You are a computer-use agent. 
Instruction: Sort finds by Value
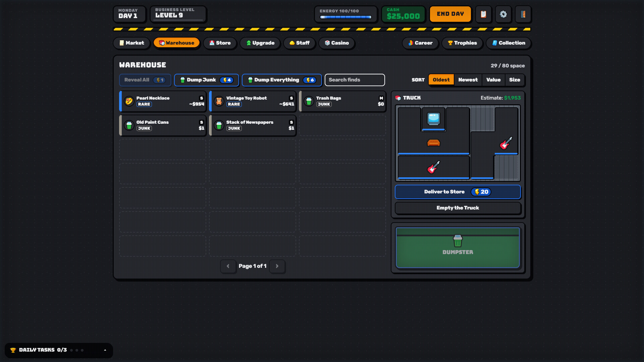coord(493,80)
